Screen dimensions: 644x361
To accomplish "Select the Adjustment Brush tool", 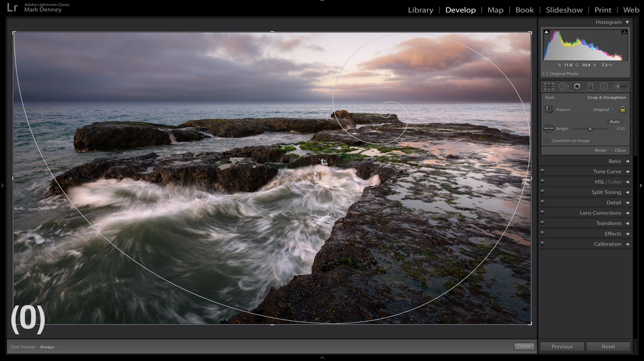I will (x=621, y=86).
